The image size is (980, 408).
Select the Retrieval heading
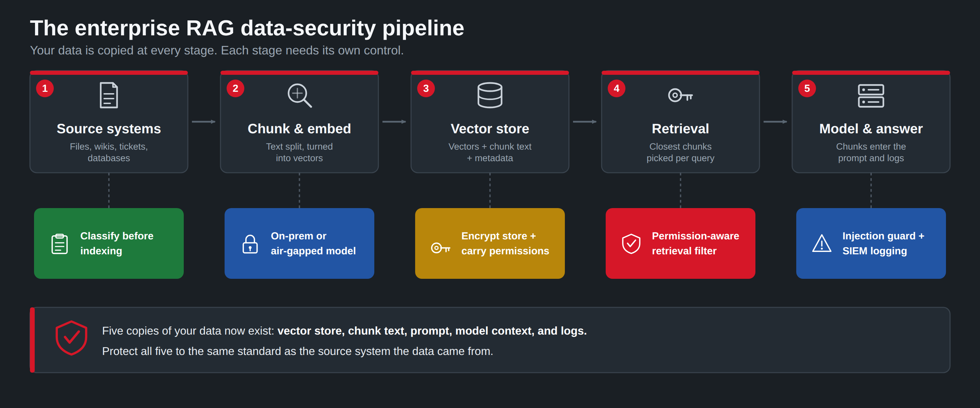click(x=680, y=129)
